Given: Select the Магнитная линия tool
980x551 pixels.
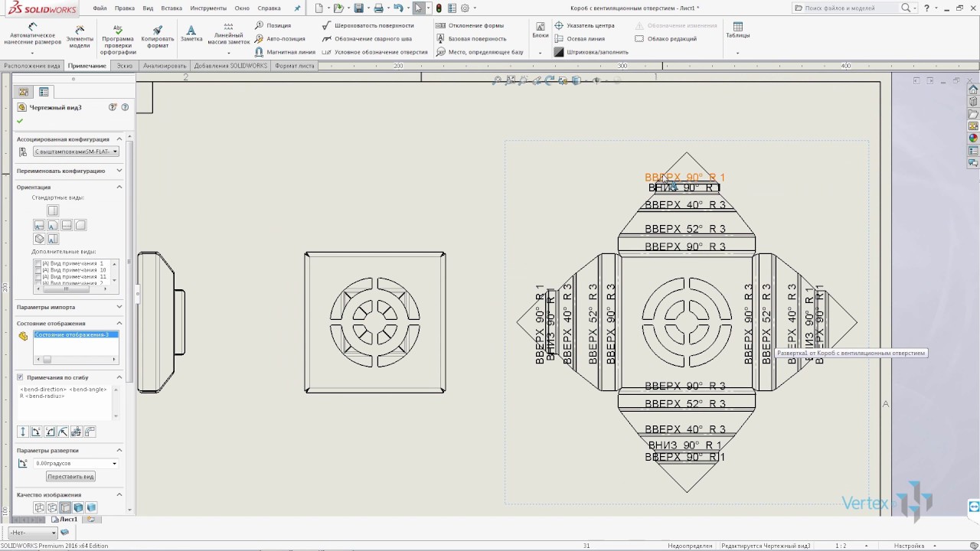Looking at the screenshot, I should (x=284, y=52).
